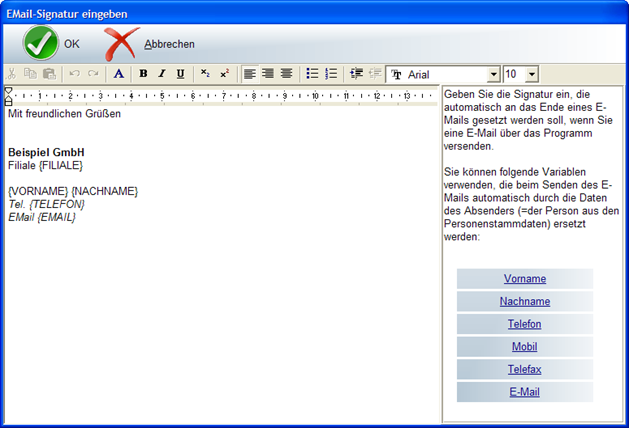Insert the Telefon variable
The width and height of the screenshot is (629, 428).
[525, 324]
